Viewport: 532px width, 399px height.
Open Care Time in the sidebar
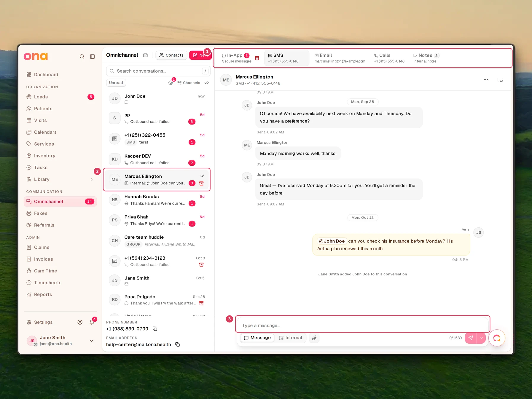coord(60,271)
